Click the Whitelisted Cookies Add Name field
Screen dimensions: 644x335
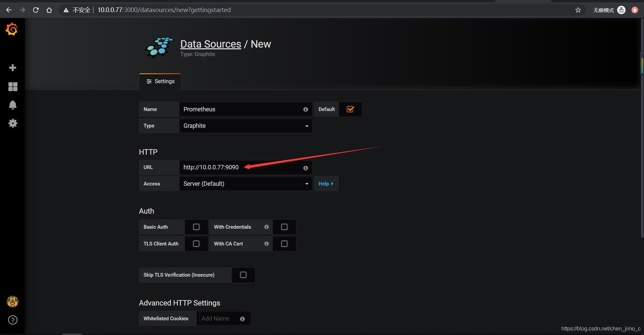coord(224,319)
